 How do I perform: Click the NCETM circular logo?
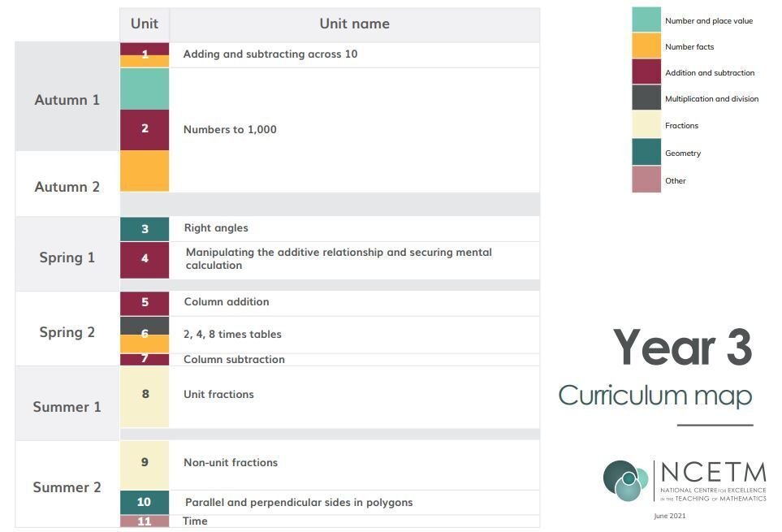625,481
